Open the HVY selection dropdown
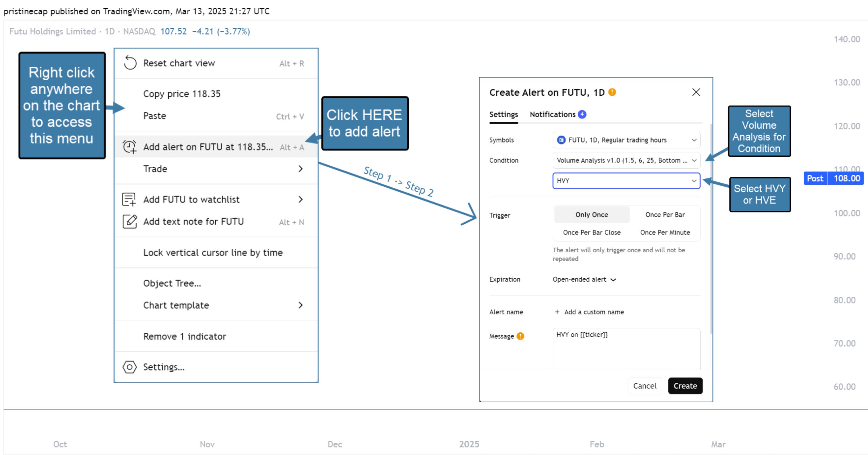This screenshot has width=868, height=455. tap(626, 181)
